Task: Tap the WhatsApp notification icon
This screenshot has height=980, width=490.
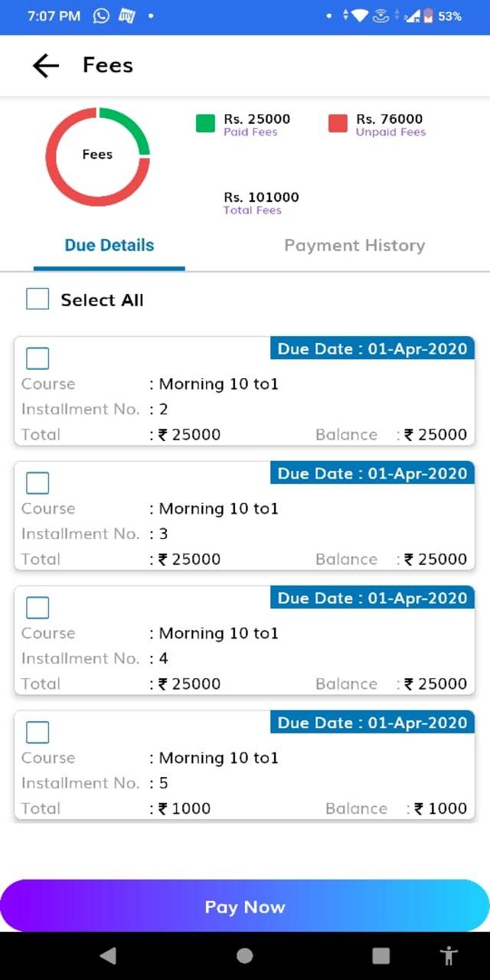Action: 101,16
